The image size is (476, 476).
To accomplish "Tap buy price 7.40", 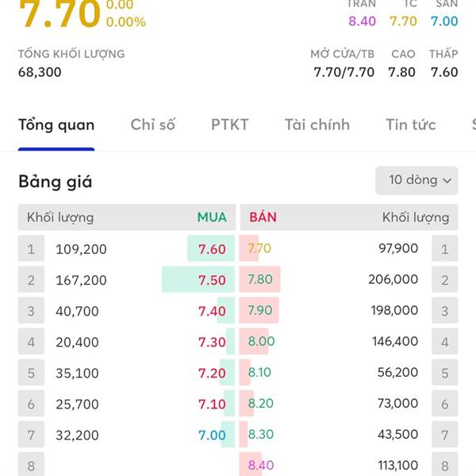I will [212, 311].
